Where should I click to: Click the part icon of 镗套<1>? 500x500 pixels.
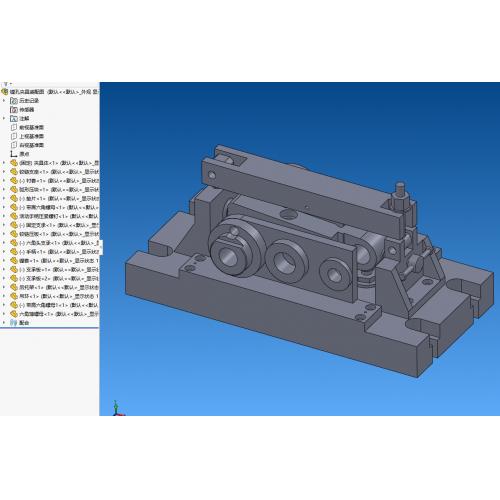coord(14,261)
